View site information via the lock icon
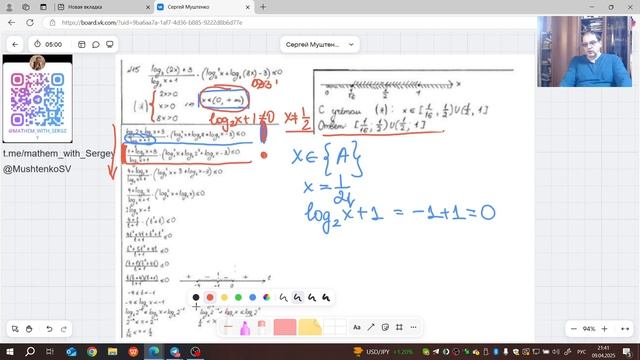The height and width of the screenshot is (360, 640). (52, 23)
